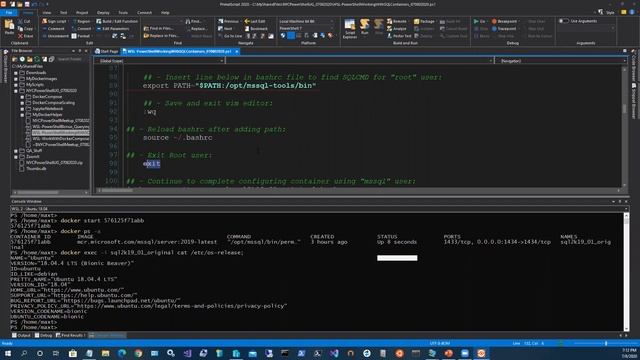
Task: Toggle the Use Arguments switch
Action: pyautogui.click(x=564, y=21)
